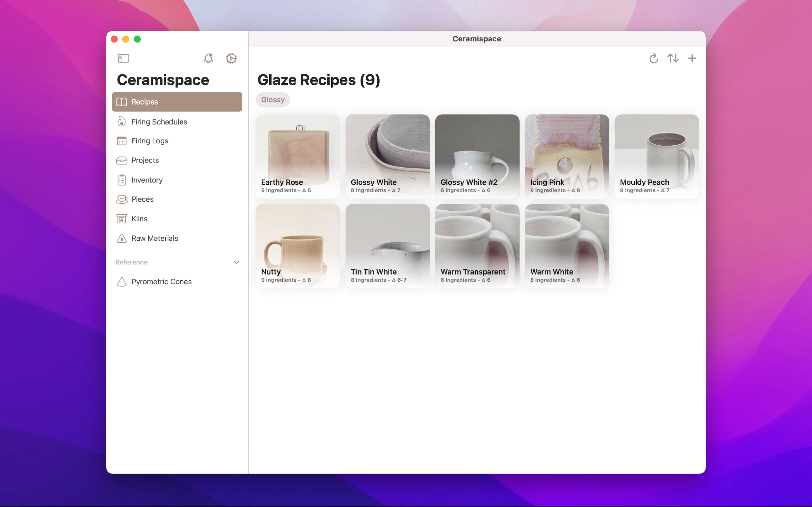Open the Mouldy Peach recipe card
The width and height of the screenshot is (812, 507).
[x=656, y=156]
